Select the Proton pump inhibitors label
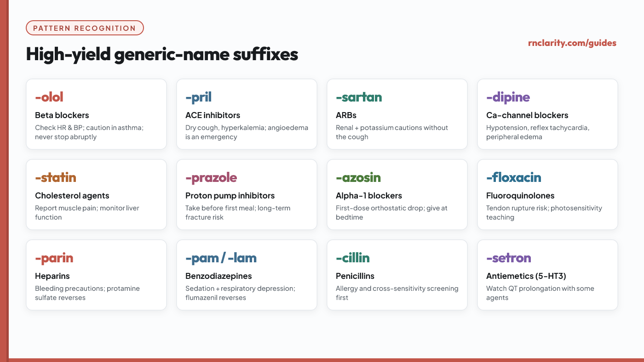The image size is (644, 362). [x=230, y=196]
